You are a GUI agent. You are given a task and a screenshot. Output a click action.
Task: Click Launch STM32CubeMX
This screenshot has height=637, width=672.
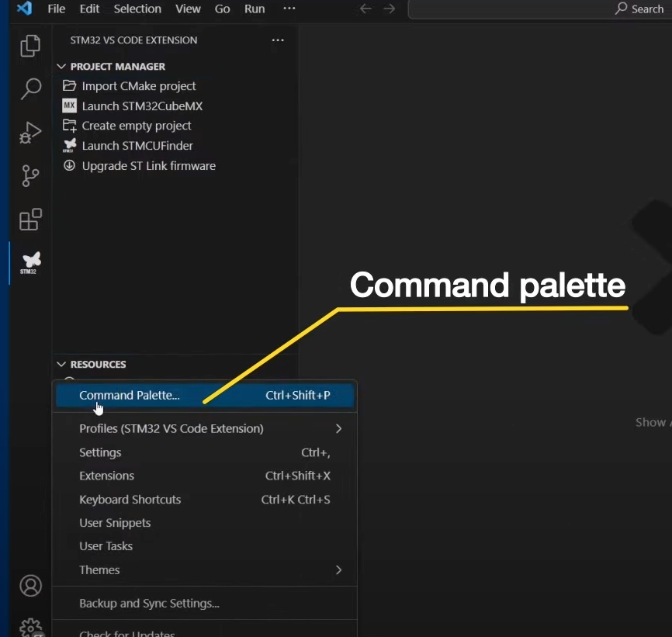[142, 106]
